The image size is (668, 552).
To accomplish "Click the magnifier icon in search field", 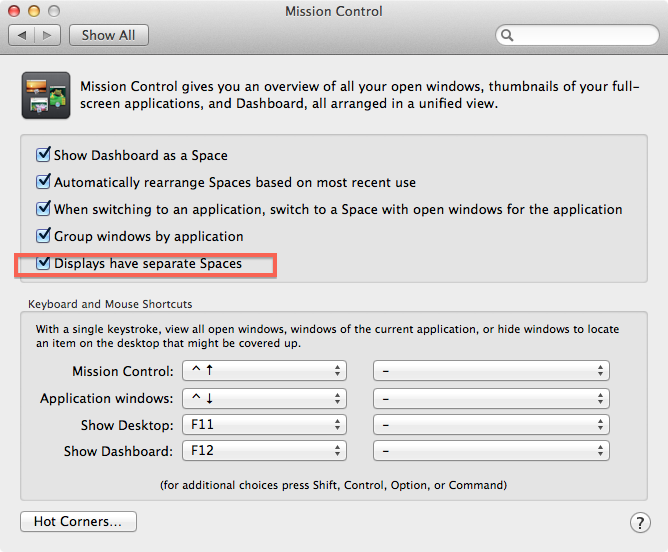I will [x=507, y=35].
